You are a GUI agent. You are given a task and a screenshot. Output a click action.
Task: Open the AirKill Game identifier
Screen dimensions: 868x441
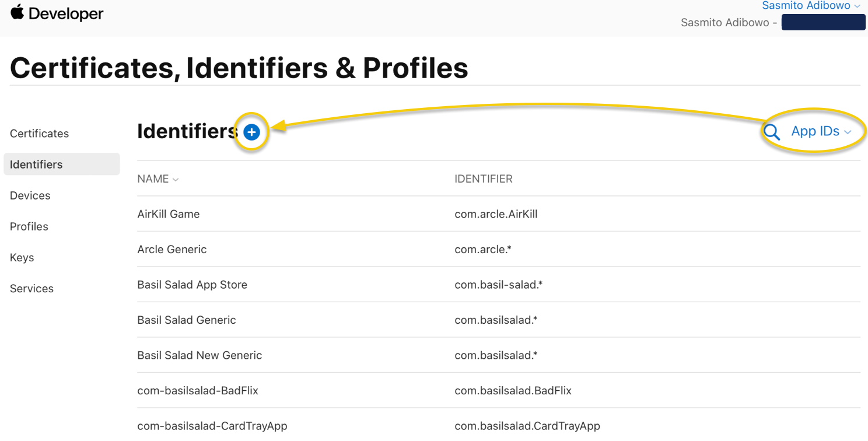pos(169,214)
